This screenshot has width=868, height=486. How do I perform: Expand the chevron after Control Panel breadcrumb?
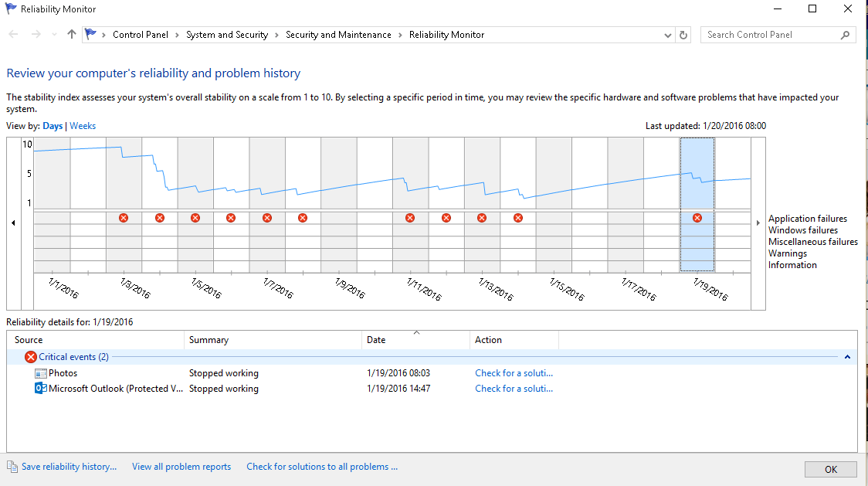tap(177, 35)
